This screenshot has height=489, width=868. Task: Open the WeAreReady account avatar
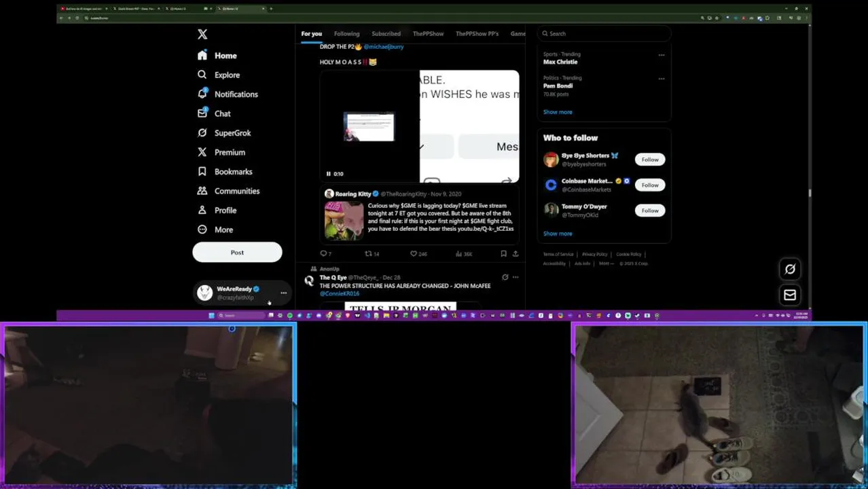[204, 293]
